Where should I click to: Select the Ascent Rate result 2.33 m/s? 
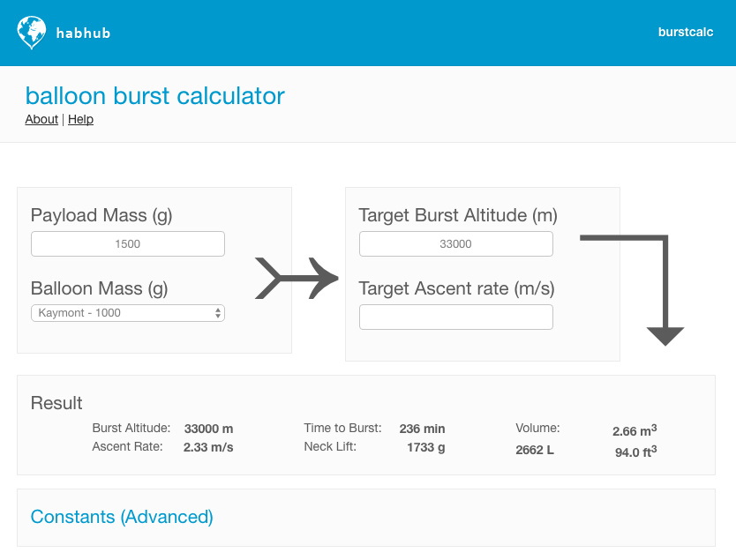[208, 447]
